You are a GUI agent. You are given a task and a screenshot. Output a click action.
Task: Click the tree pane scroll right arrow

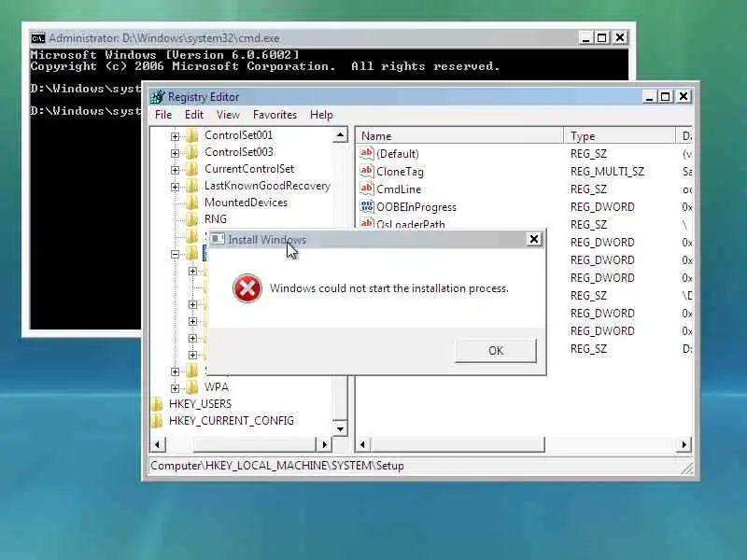[324, 445]
